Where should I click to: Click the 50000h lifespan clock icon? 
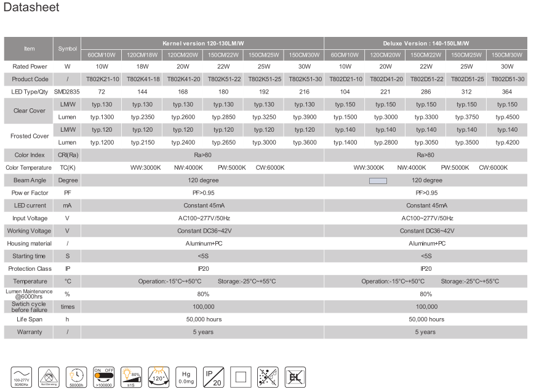click(76, 378)
